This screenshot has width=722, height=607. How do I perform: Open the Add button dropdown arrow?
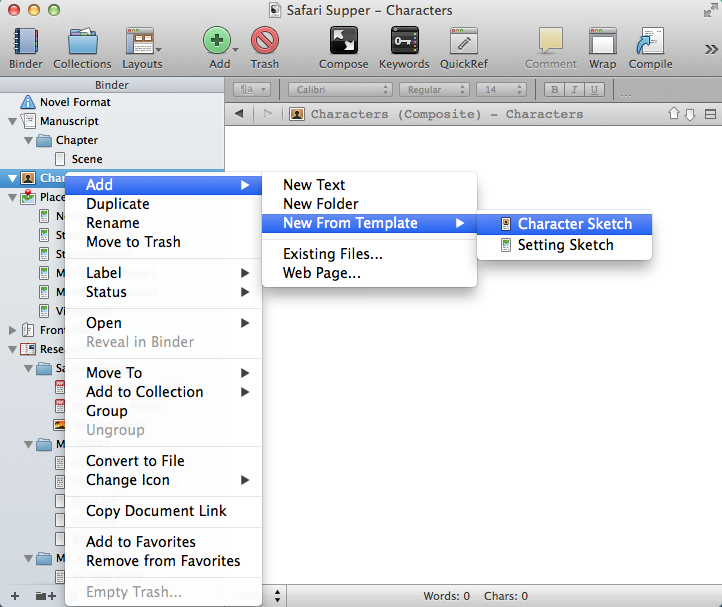point(235,49)
